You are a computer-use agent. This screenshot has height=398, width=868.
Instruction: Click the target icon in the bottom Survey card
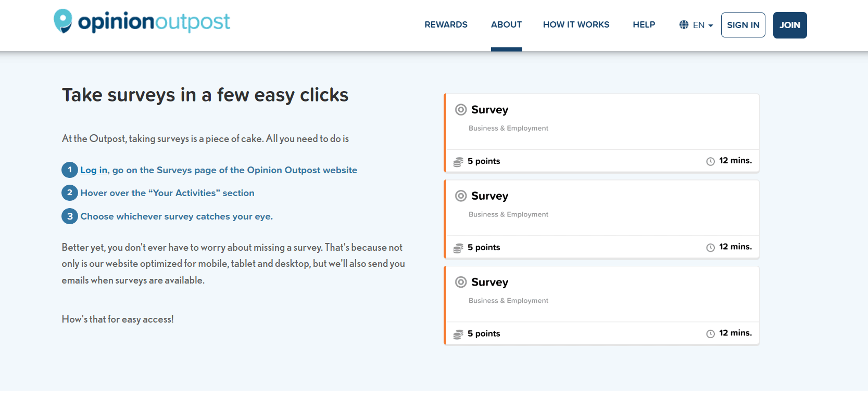[461, 282]
